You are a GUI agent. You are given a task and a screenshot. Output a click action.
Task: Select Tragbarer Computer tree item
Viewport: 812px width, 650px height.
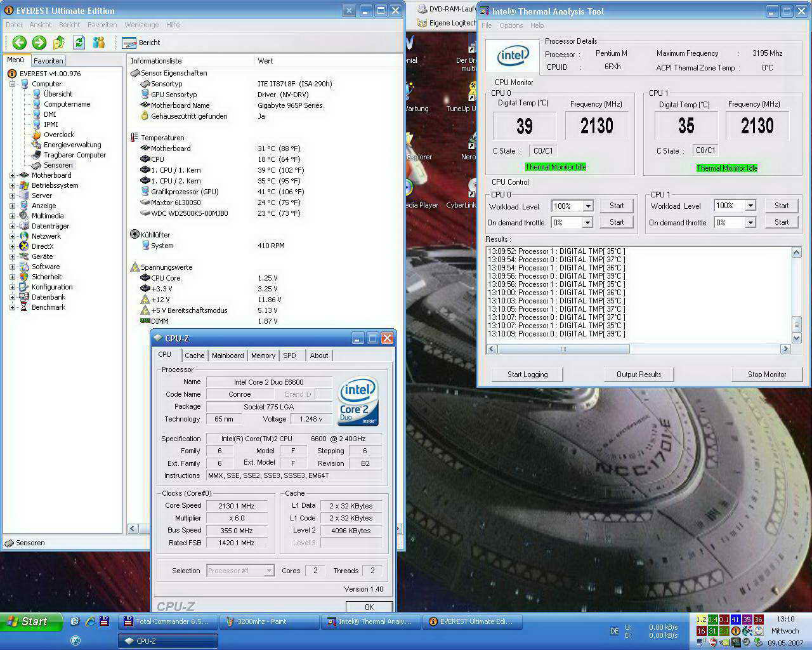75,155
